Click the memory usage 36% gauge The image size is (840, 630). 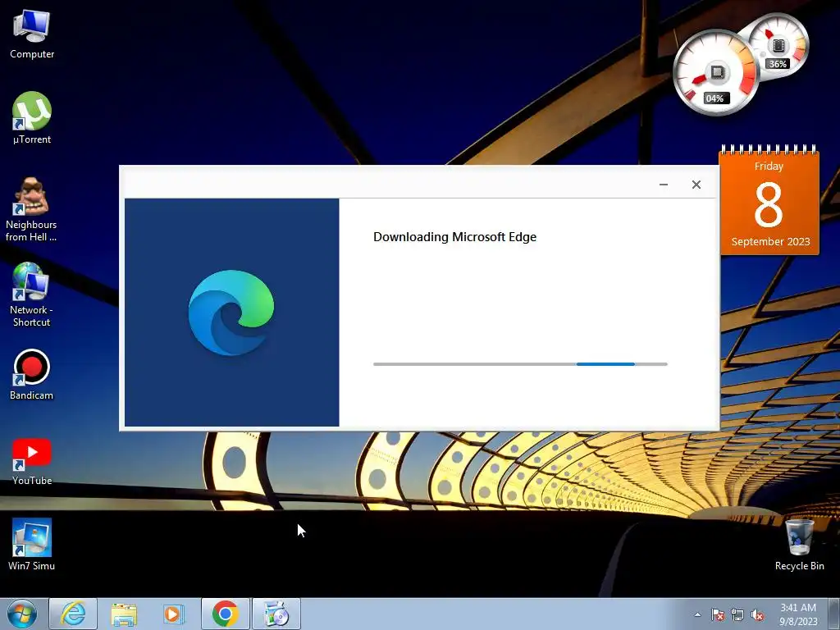(779, 47)
